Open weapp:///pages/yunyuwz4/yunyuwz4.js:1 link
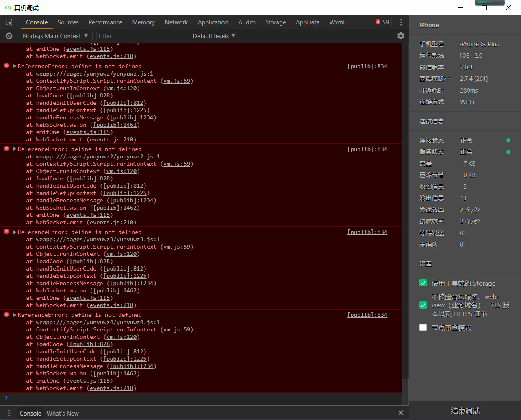The image size is (521, 420). [x=98, y=322]
